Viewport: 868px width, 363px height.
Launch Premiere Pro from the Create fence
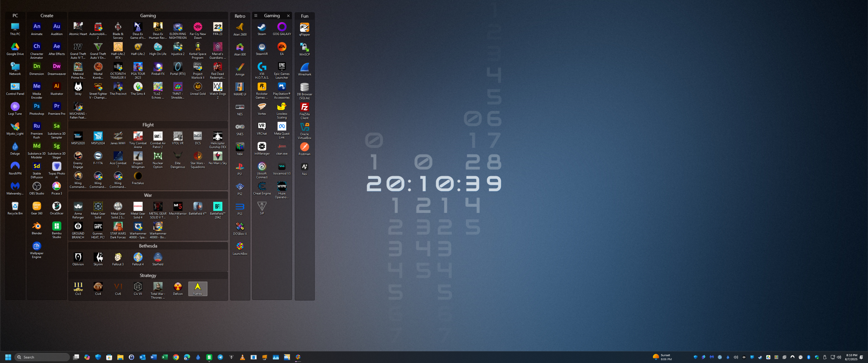56,109
